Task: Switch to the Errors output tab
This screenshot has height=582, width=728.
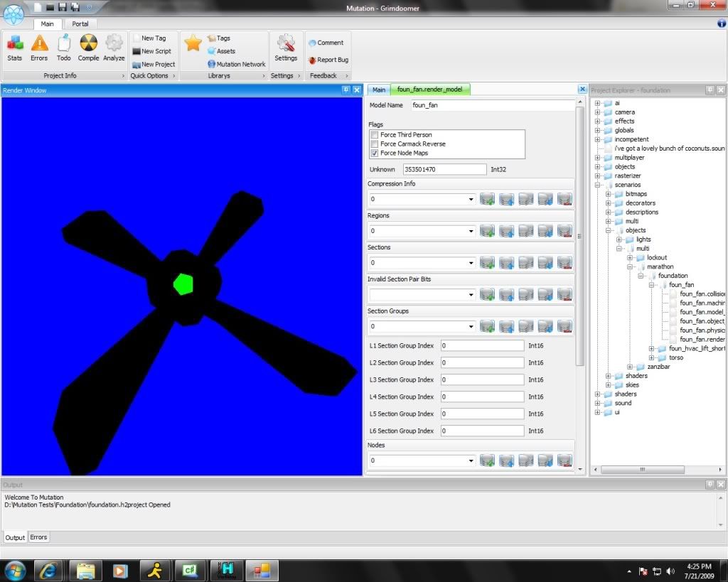Action: 38,537
